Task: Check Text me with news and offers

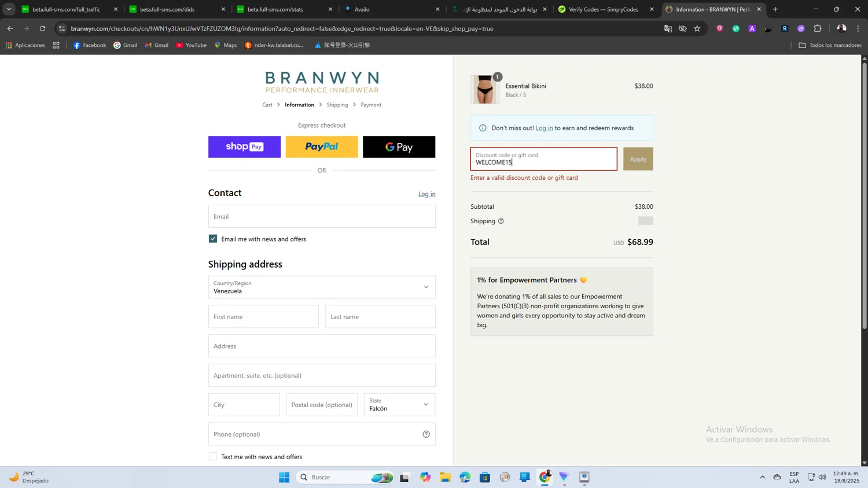Action: [x=213, y=457]
